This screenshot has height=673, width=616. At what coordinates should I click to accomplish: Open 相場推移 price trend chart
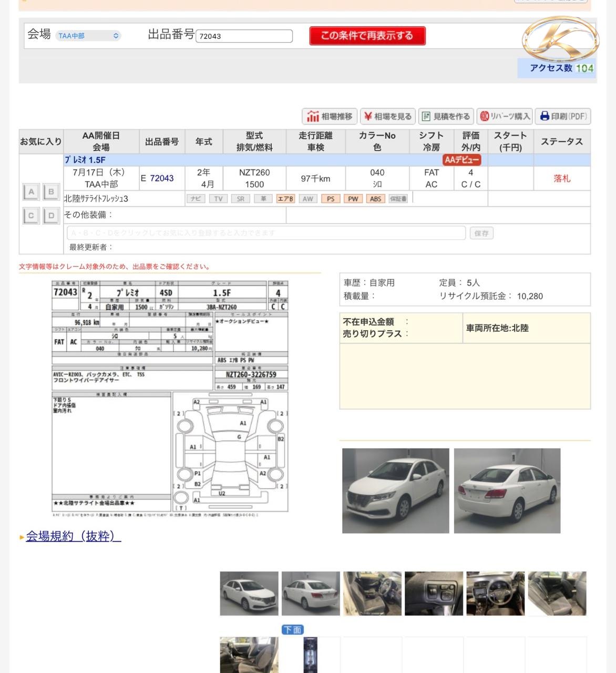[330, 116]
